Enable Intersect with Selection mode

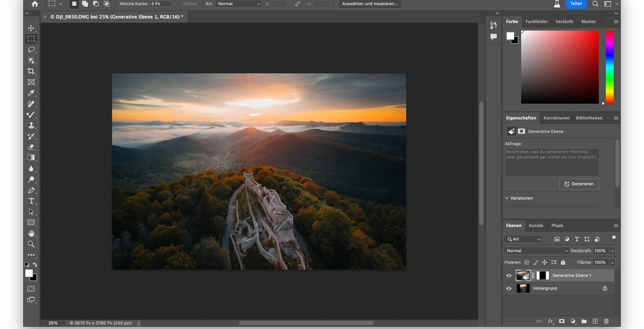pos(106,4)
